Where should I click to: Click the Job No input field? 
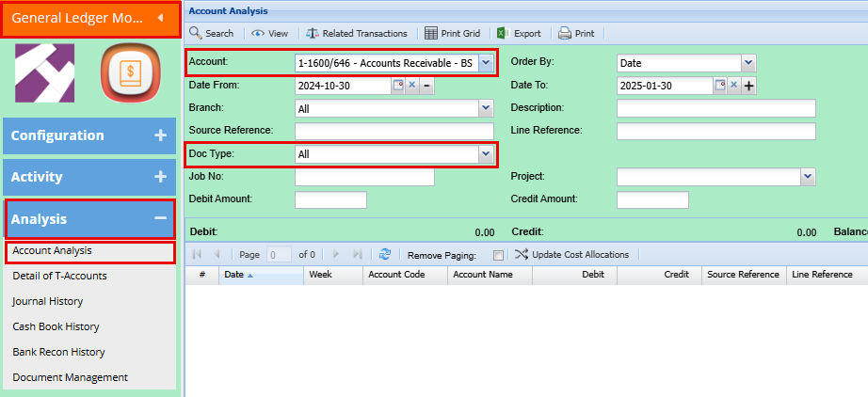(x=364, y=177)
